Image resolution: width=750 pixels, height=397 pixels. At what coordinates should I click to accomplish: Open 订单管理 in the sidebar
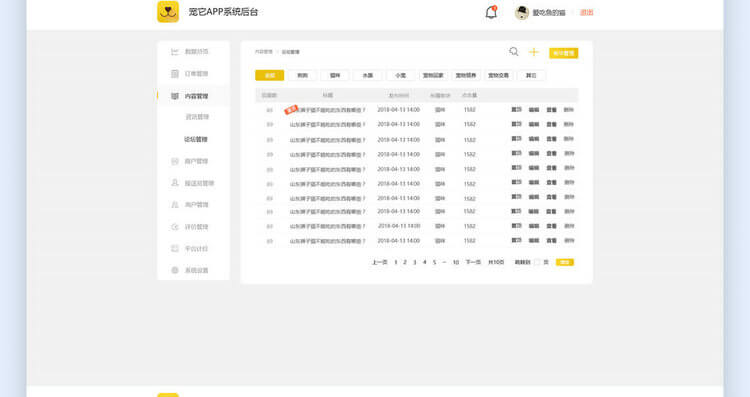coord(196,74)
